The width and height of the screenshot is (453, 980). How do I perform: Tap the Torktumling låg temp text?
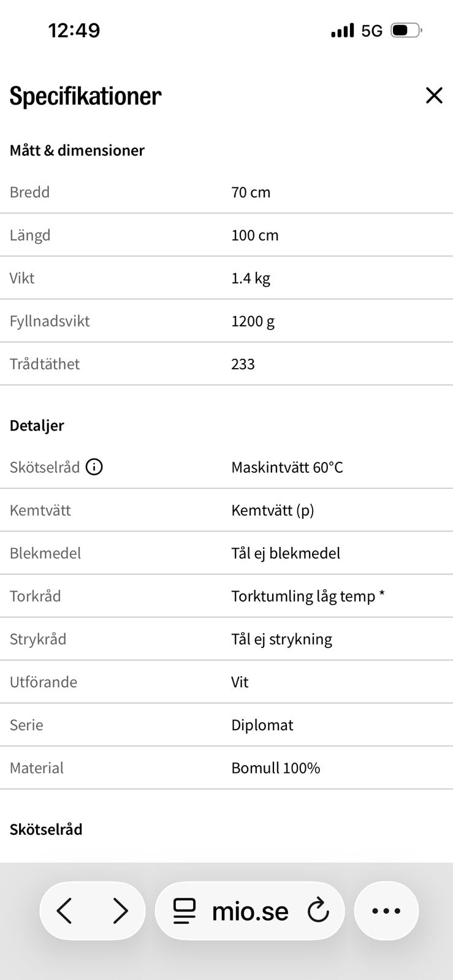click(303, 596)
